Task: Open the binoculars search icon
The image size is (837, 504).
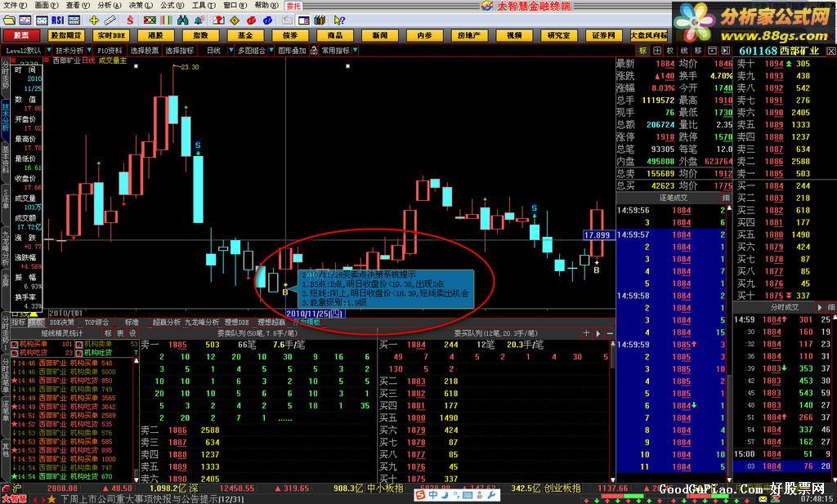Action: (182, 20)
